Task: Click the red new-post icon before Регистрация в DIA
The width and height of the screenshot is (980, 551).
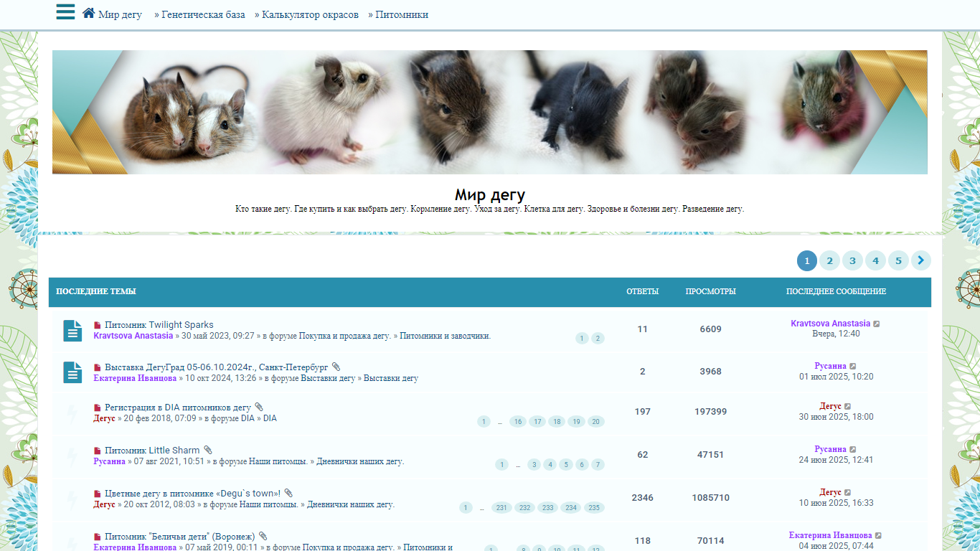Action: (x=98, y=408)
